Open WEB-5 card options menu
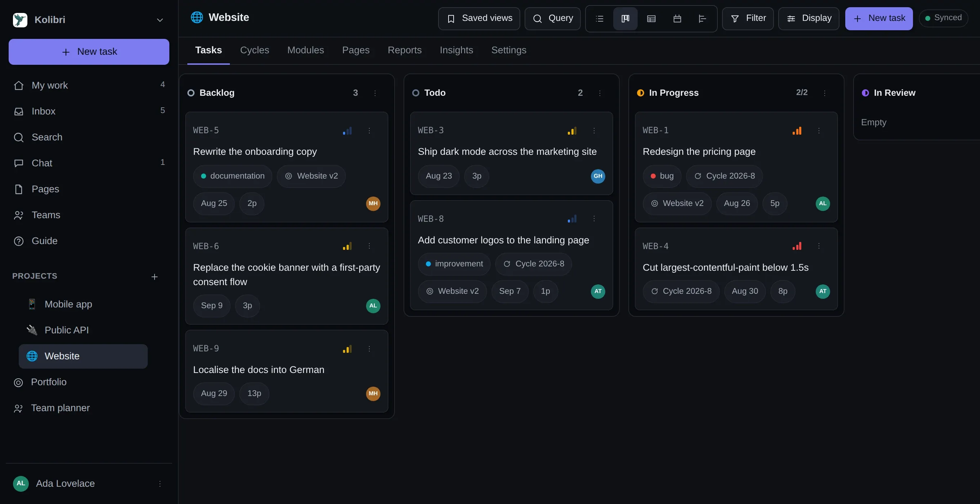Image resolution: width=980 pixels, height=504 pixels. [x=369, y=130]
